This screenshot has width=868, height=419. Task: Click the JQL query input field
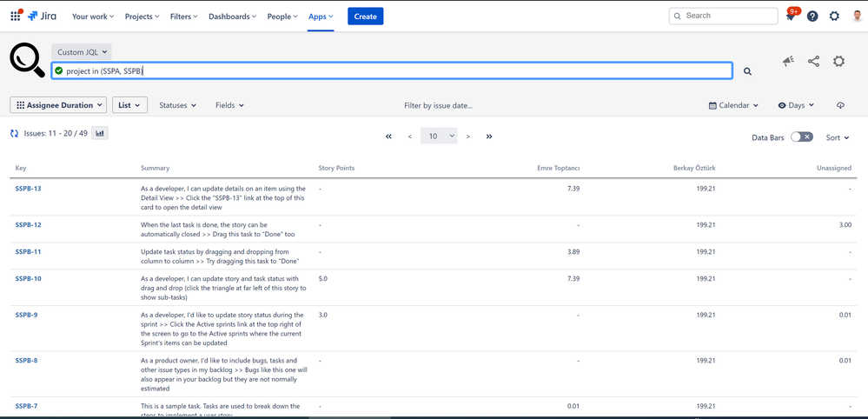(392, 71)
